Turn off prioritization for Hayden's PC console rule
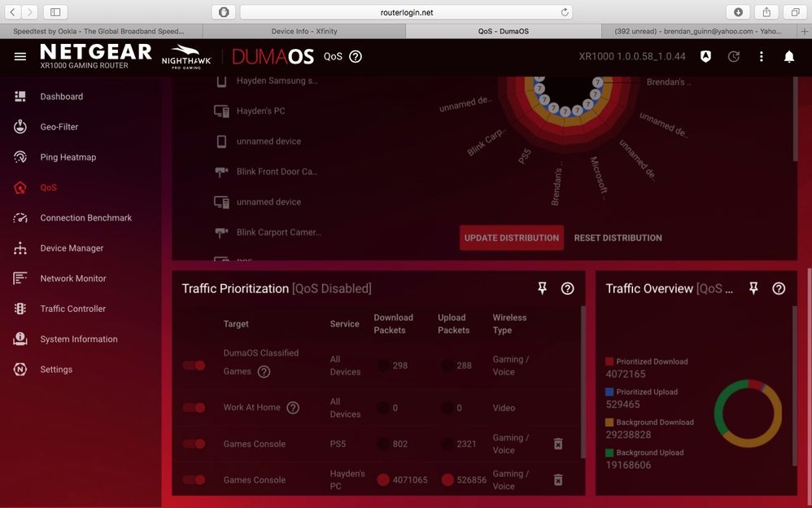812x508 pixels. point(194,480)
